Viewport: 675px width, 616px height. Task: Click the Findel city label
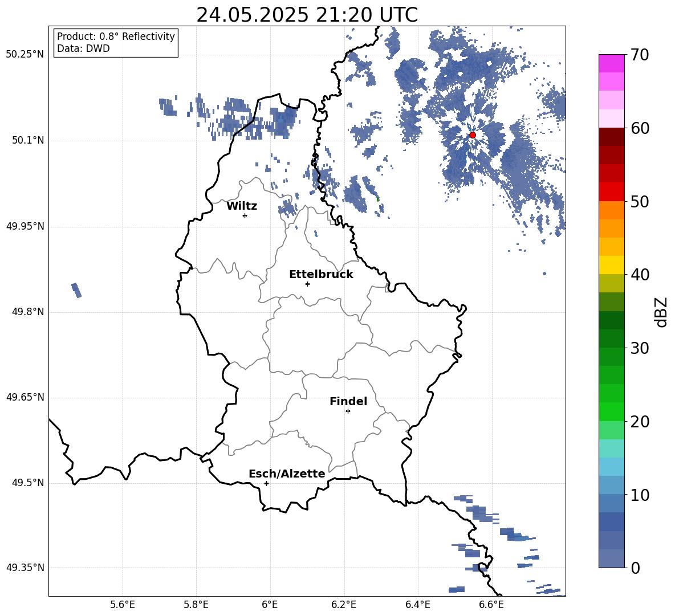(x=348, y=401)
